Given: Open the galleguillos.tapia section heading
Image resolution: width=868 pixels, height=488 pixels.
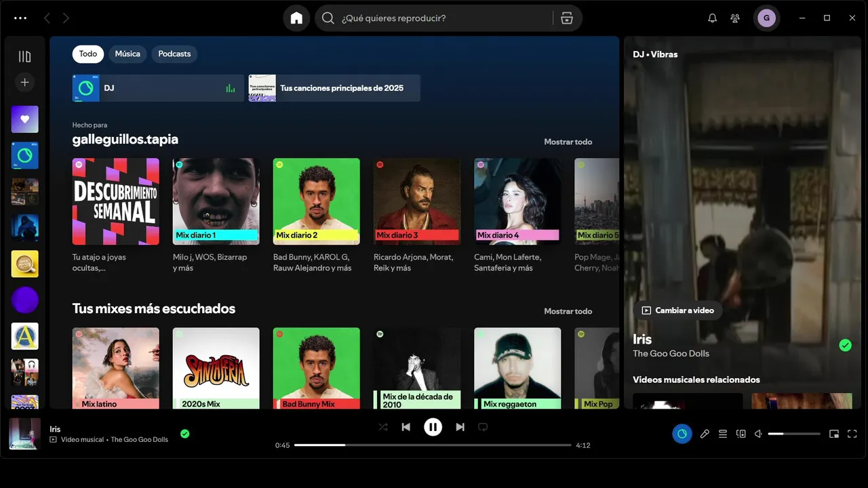Looking at the screenshot, I should click(x=125, y=139).
